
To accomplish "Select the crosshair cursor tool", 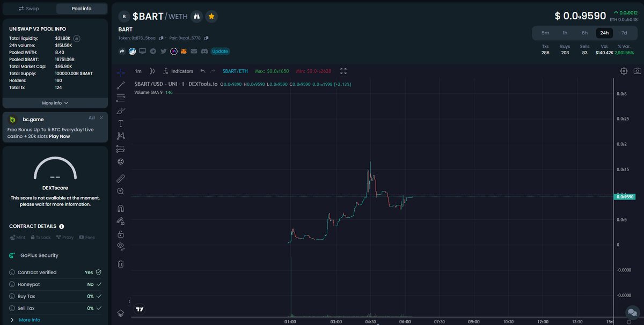I will click(x=121, y=71).
